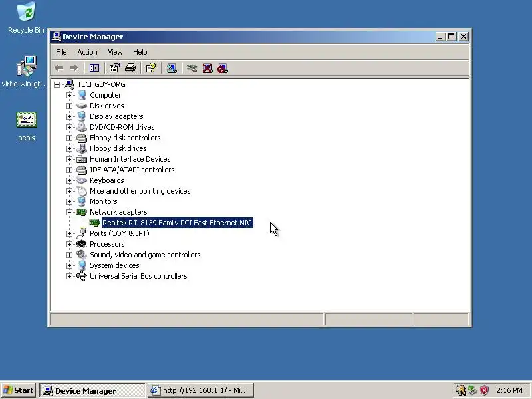Select the Display adapters label
This screenshot has width=532, height=399.
click(x=116, y=116)
